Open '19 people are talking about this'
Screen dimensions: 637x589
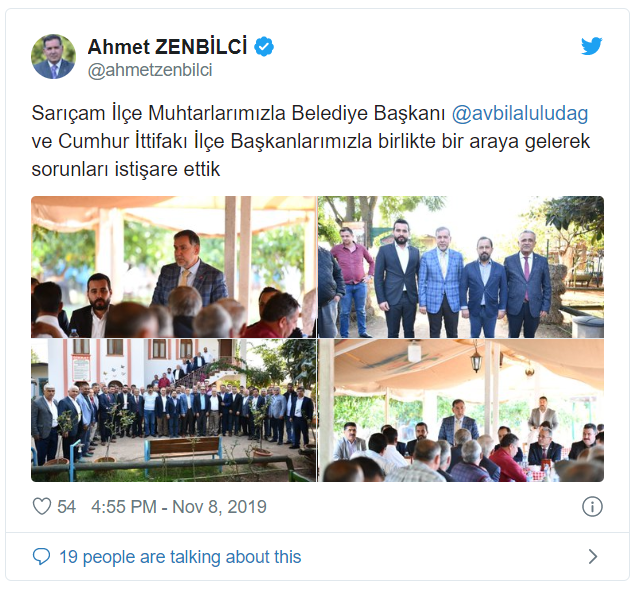click(180, 557)
